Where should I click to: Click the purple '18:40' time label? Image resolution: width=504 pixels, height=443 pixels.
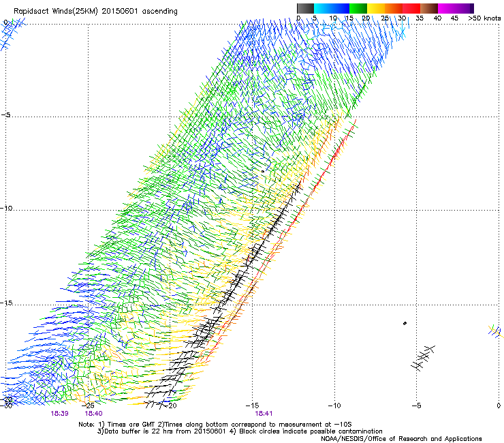click(93, 414)
